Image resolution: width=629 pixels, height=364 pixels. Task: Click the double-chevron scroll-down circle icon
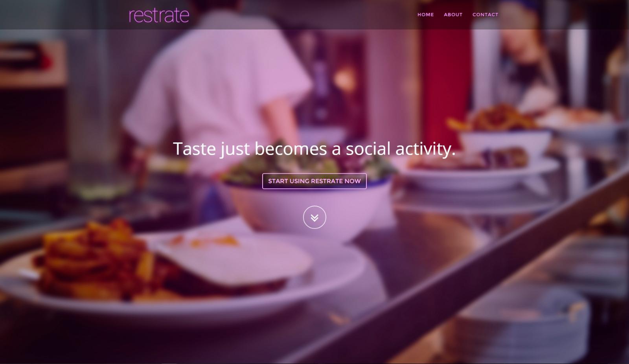[x=314, y=217]
